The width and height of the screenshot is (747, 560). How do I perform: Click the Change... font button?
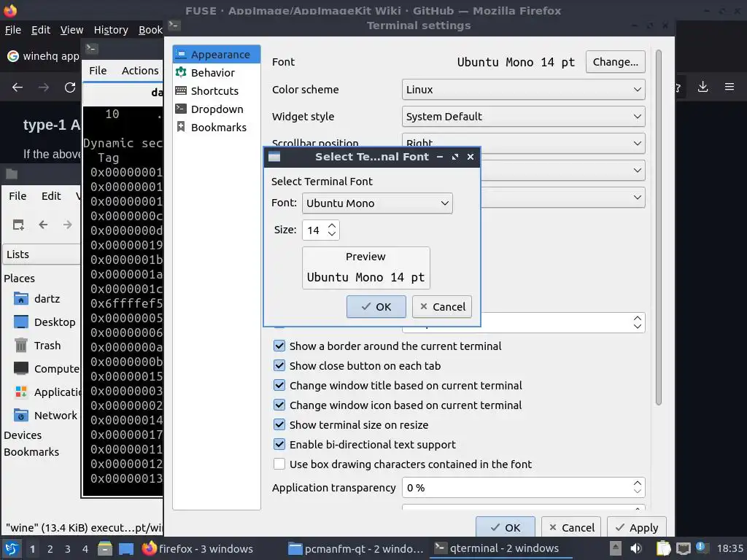[615, 62]
